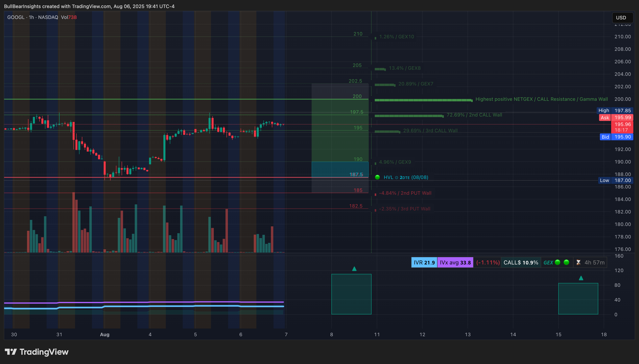Click the teal triangle marker above August 8 box

click(354, 269)
